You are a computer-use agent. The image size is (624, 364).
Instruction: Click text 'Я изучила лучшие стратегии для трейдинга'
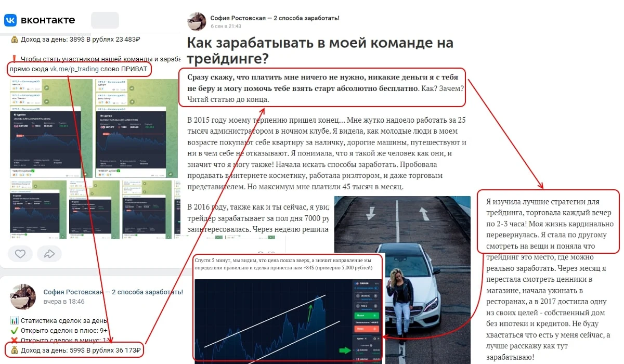pos(543,207)
